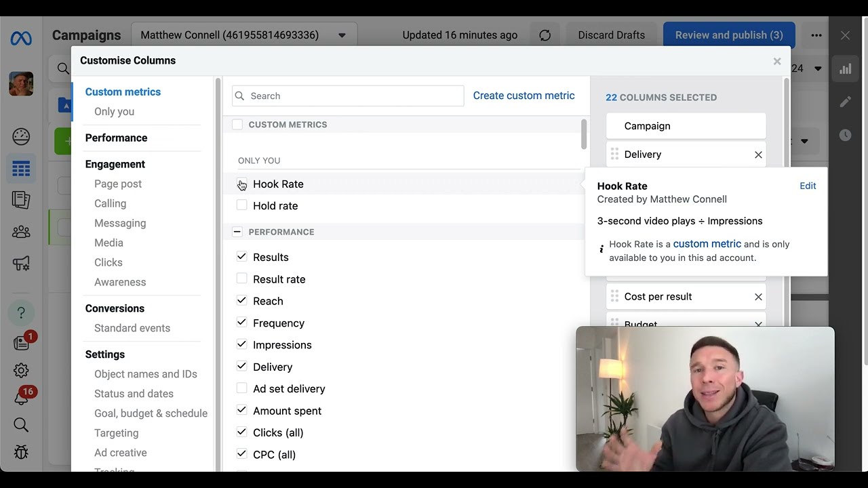Untick the metric list's Delivery checkbox
Image resolution: width=868 pixels, height=488 pixels.
point(241,367)
